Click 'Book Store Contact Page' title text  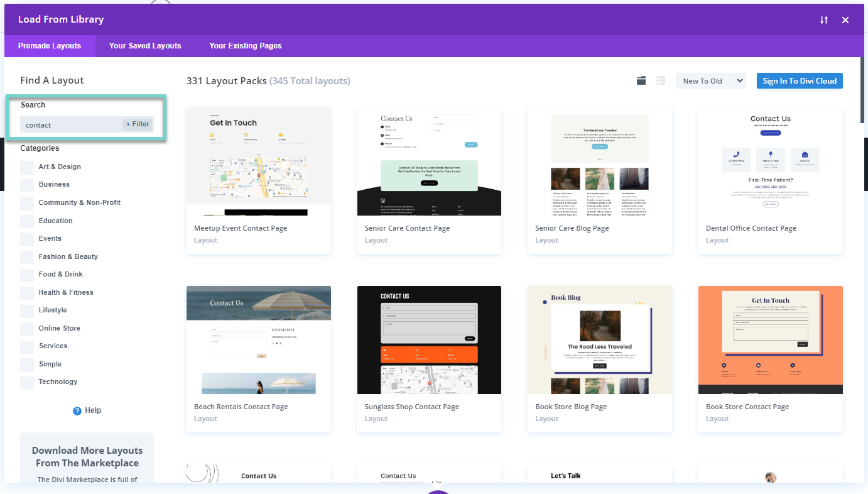coord(747,407)
